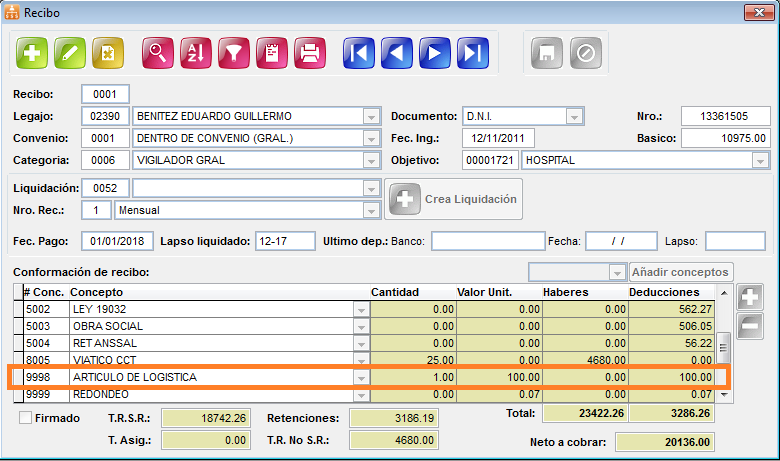Click the funnel filter icon
This screenshot has height=461, width=780.
(x=234, y=53)
